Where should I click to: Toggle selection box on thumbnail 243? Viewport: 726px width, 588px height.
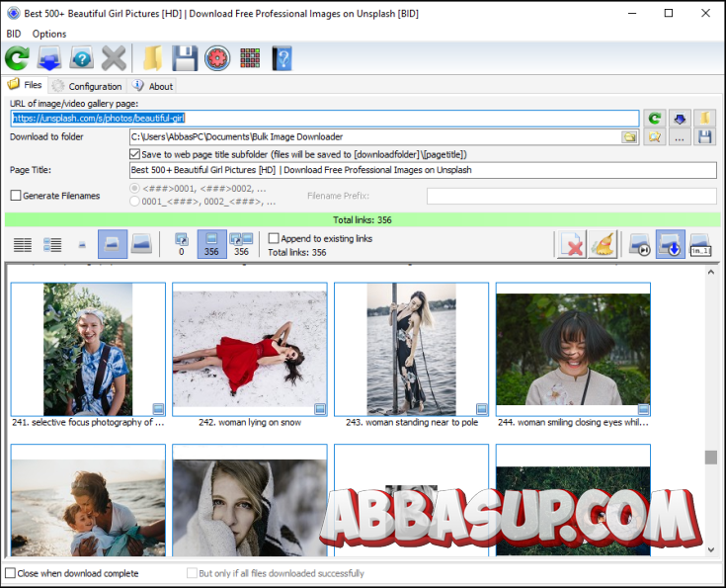click(482, 409)
